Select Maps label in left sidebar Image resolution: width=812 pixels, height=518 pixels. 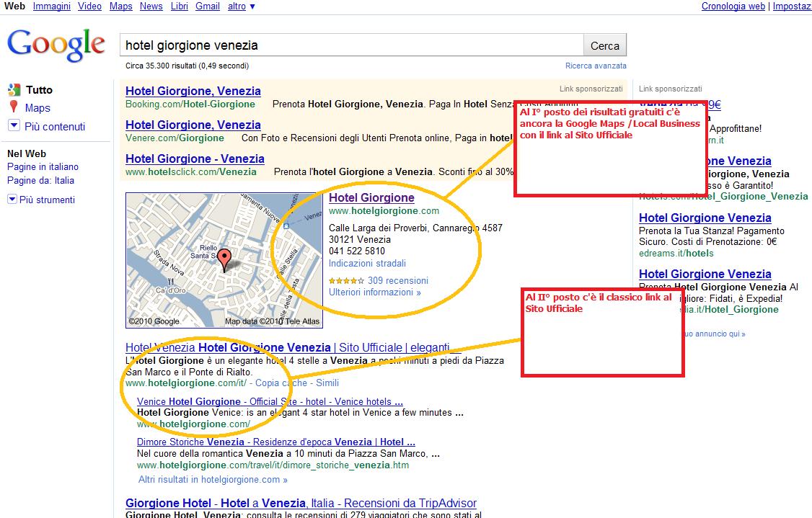[37, 108]
